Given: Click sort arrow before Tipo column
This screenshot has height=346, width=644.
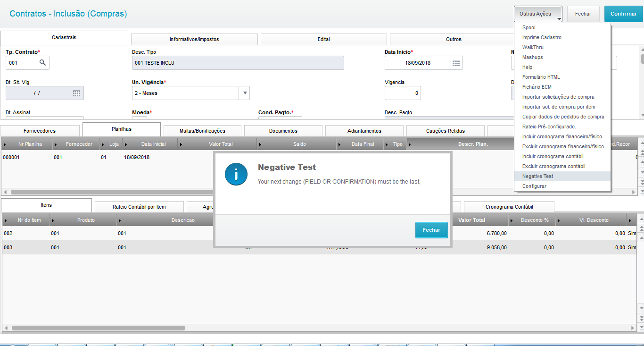Looking at the screenshot, I should [387, 144].
